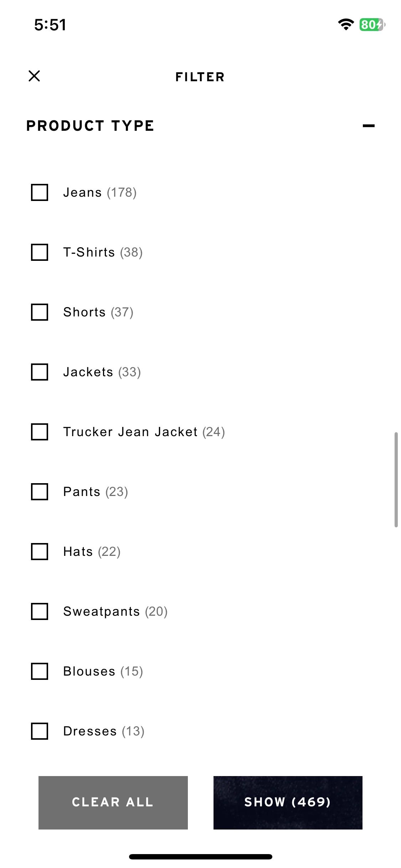Select the Hats (22) checkbox
This screenshot has width=401, height=868.
pyautogui.click(x=40, y=552)
